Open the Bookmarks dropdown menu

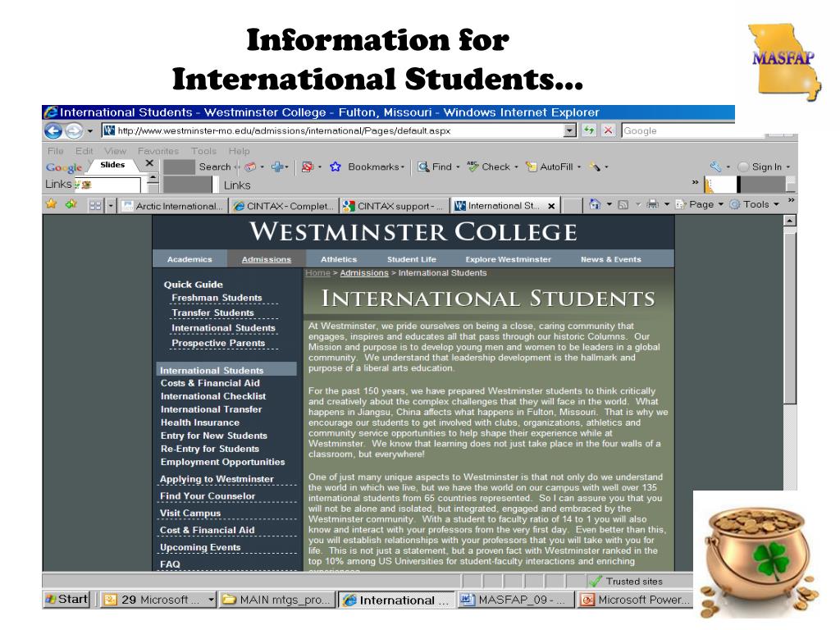click(402, 167)
